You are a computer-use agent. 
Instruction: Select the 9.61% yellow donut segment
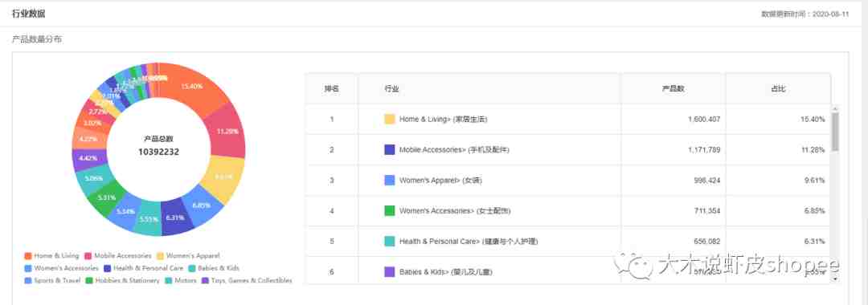[x=223, y=177]
